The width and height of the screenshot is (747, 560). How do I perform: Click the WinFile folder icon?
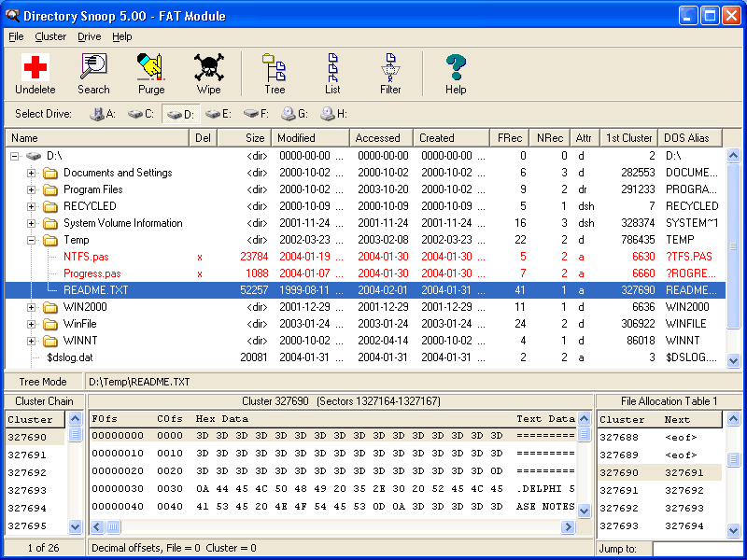pos(50,324)
